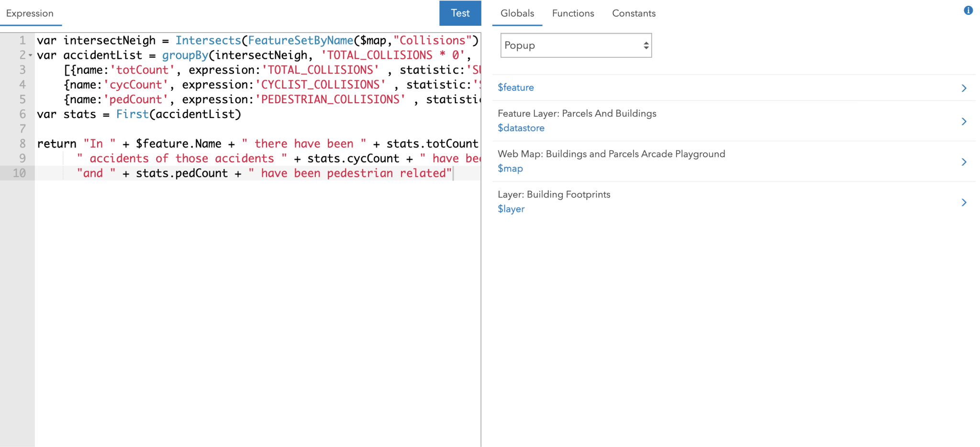The height and width of the screenshot is (447, 980).
Task: Click the blue info icon
Action: [x=968, y=11]
